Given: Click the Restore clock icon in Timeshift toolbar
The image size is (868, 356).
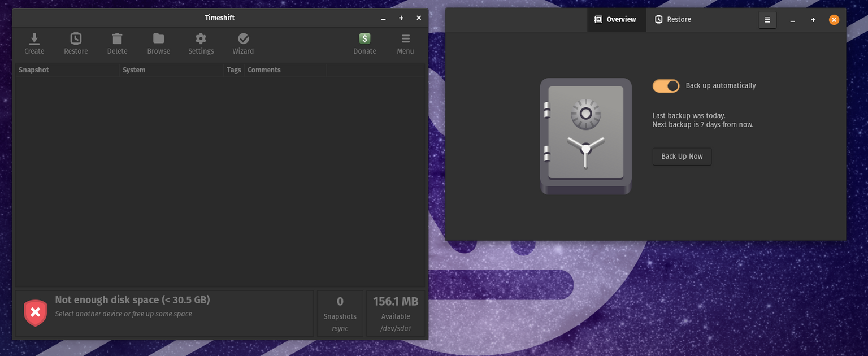Looking at the screenshot, I should click(76, 39).
